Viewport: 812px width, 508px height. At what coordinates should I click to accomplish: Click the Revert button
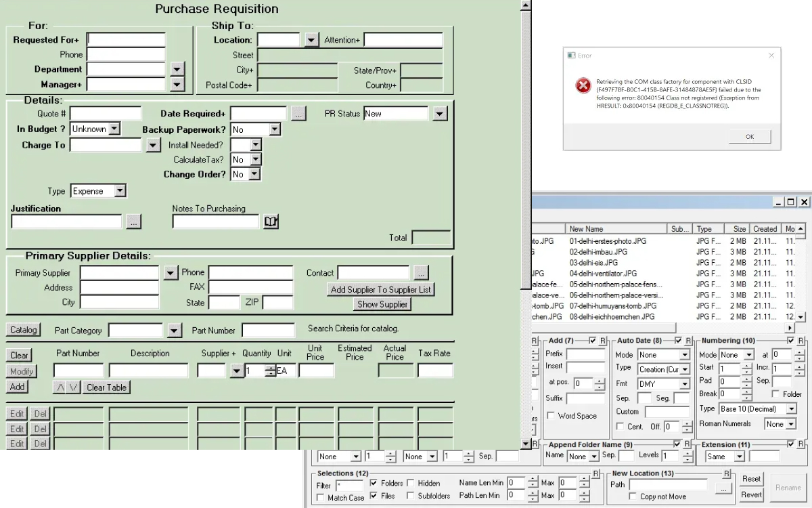(751, 494)
